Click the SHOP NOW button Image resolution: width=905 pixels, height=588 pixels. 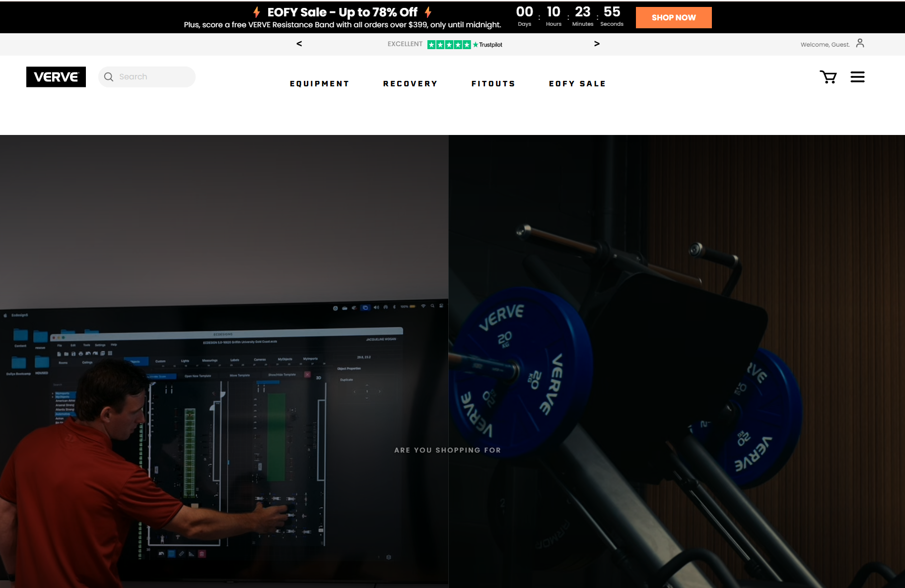(674, 17)
